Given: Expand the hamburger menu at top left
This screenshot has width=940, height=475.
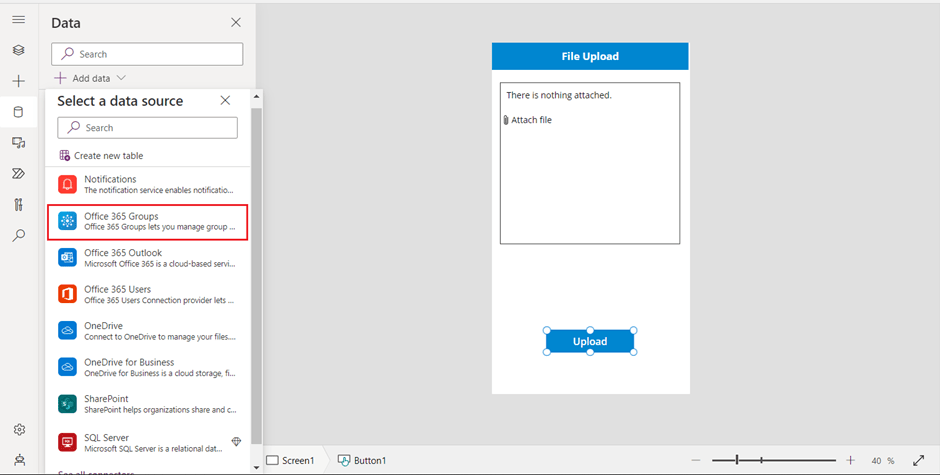Looking at the screenshot, I should (18, 20).
